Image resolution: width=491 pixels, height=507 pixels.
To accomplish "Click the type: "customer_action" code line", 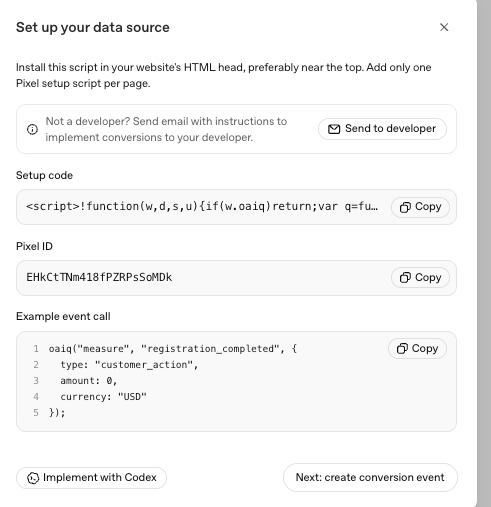I will tap(129, 365).
